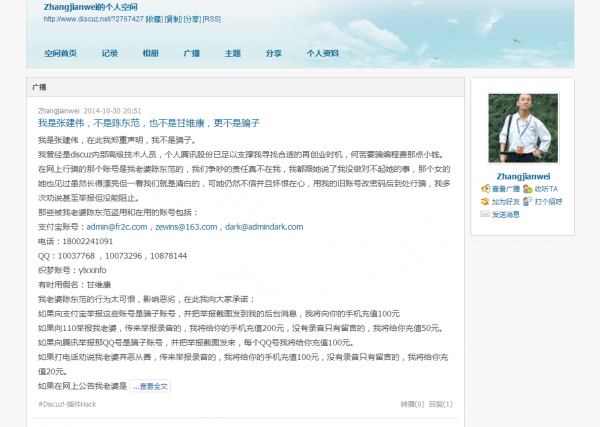Open the [RSS] feed link
Screen dimensions: 600x427
[212, 19]
